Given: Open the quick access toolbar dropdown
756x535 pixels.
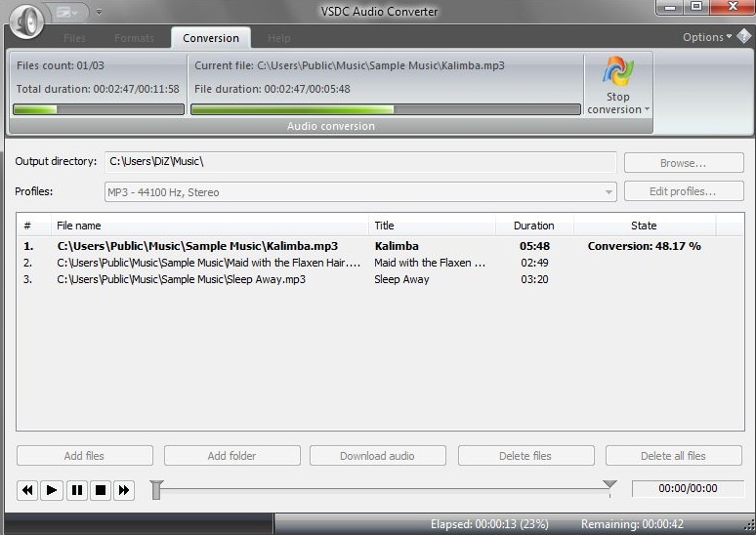Looking at the screenshot, I should point(67,12).
